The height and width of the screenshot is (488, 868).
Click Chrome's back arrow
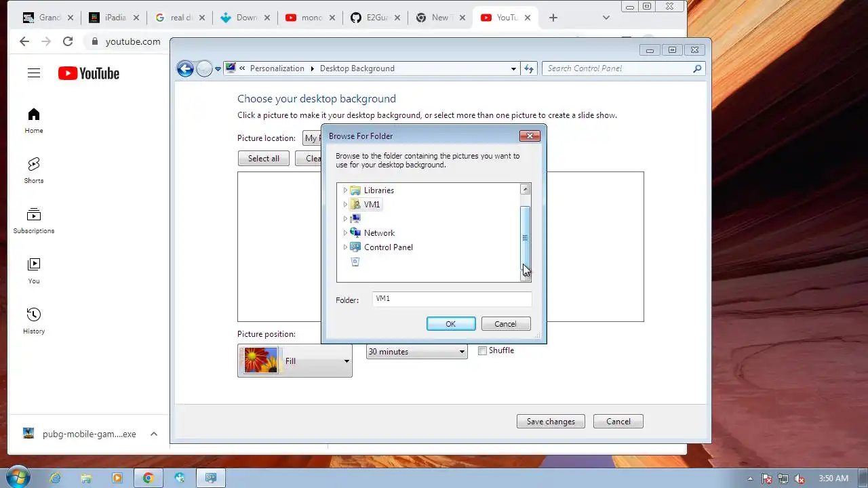point(24,41)
